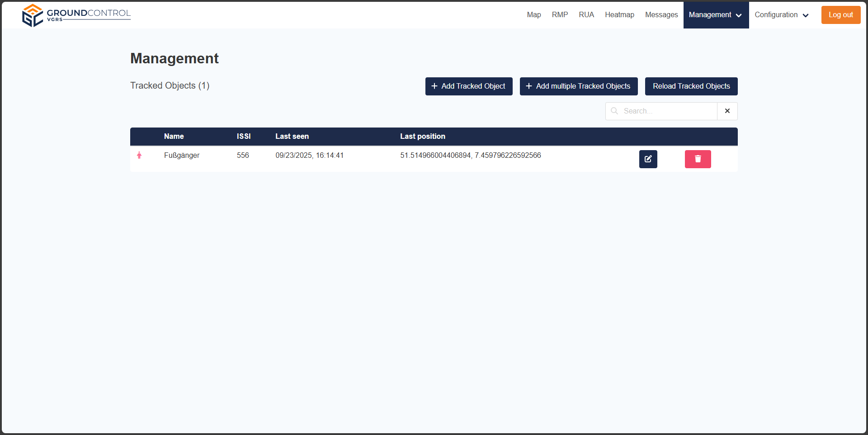Screen dimensions: 868x435
Task: Click the GroundControl logo icon
Action: tap(33, 15)
